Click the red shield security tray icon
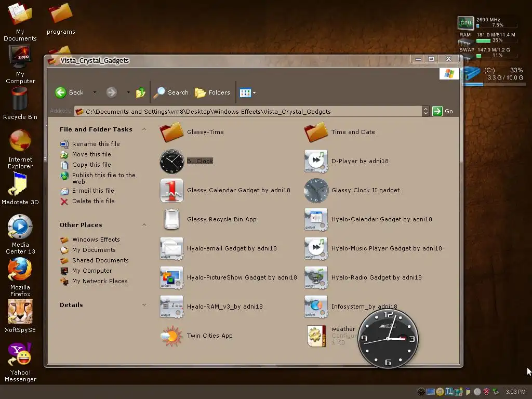Image resolution: width=532 pixels, height=399 pixels. [x=486, y=392]
